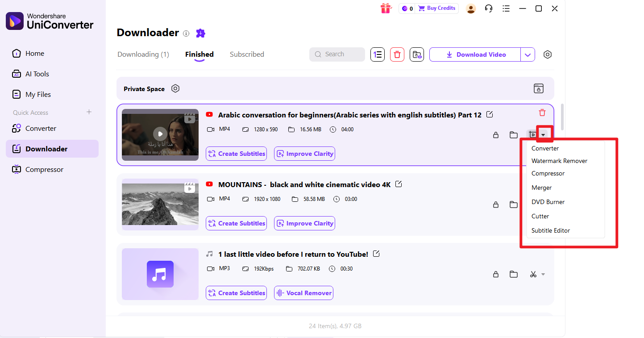The height and width of the screenshot is (338, 644).
Task: Click the sort order icon in the toolbar
Action: point(378,54)
